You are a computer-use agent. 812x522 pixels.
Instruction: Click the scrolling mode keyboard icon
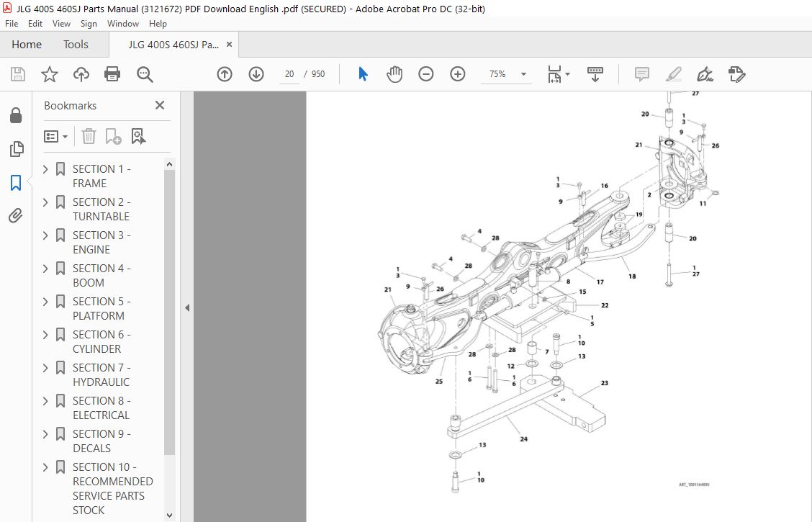pos(595,74)
